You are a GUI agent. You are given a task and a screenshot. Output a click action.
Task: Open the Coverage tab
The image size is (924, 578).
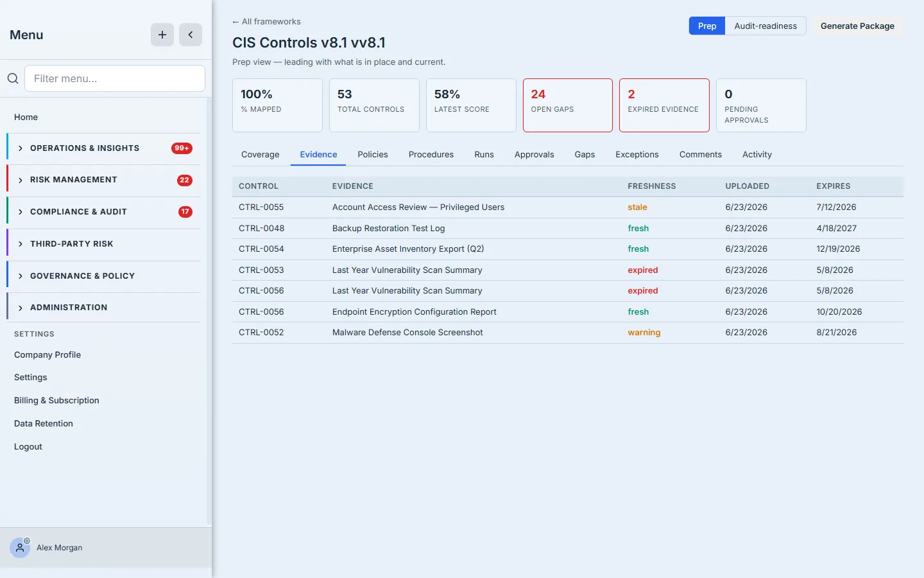(x=261, y=155)
